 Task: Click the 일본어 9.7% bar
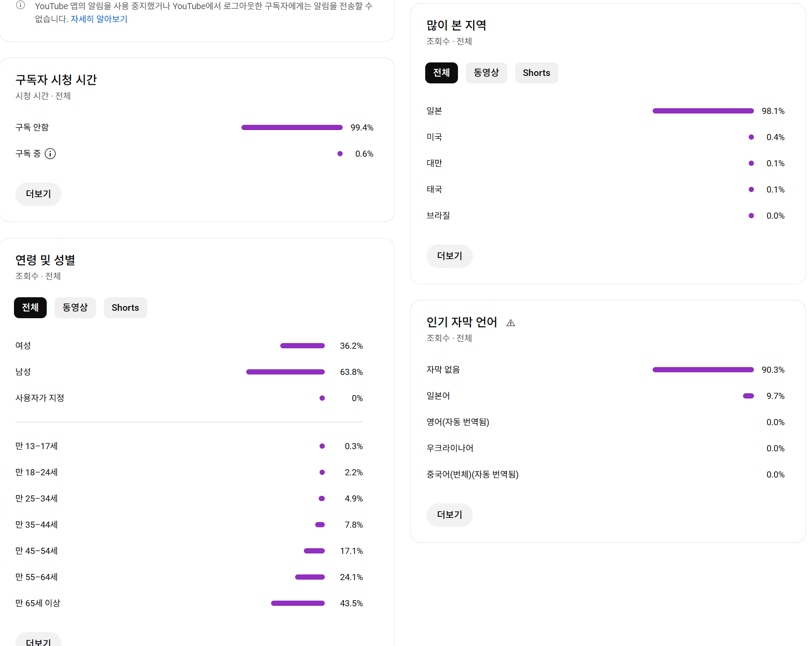coord(748,396)
